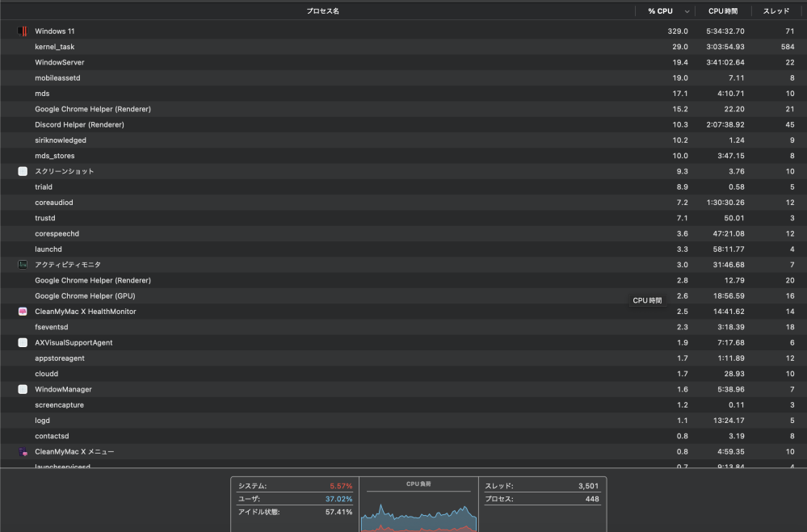Click the アクティビティモニタ app icon

(23, 265)
